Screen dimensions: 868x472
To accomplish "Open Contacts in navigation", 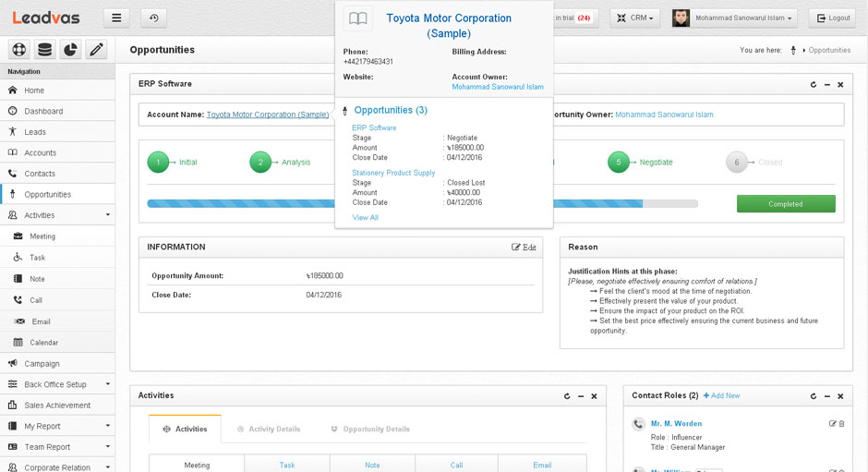I will coord(57,174).
